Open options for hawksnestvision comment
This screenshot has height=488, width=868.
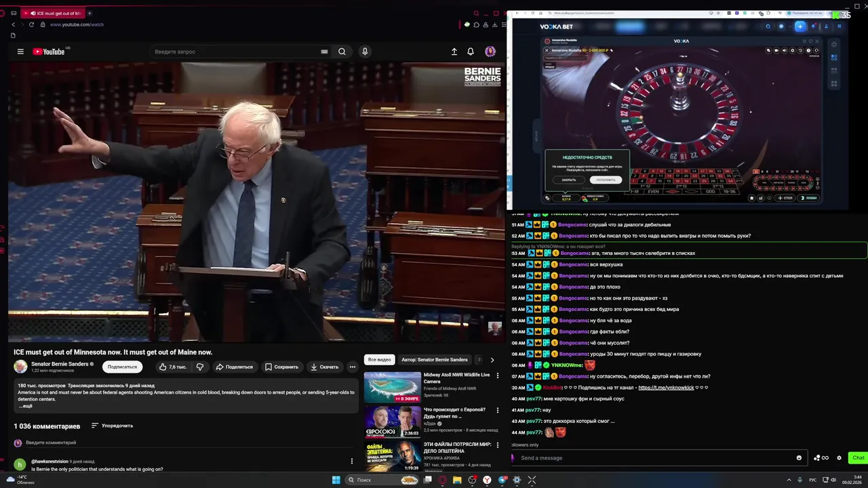coord(351,461)
